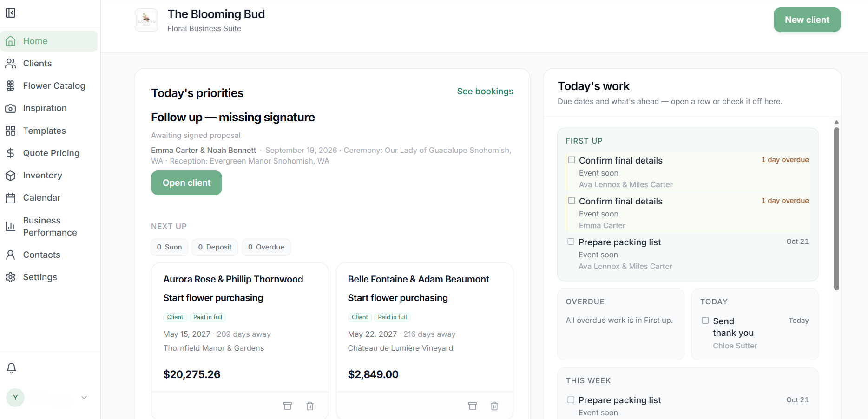
Task: Click the Flower Catalog flower icon
Action: pos(10,85)
